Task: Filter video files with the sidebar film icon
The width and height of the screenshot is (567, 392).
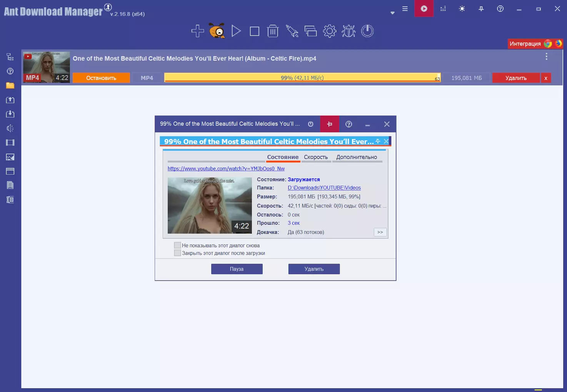Action: (10, 143)
